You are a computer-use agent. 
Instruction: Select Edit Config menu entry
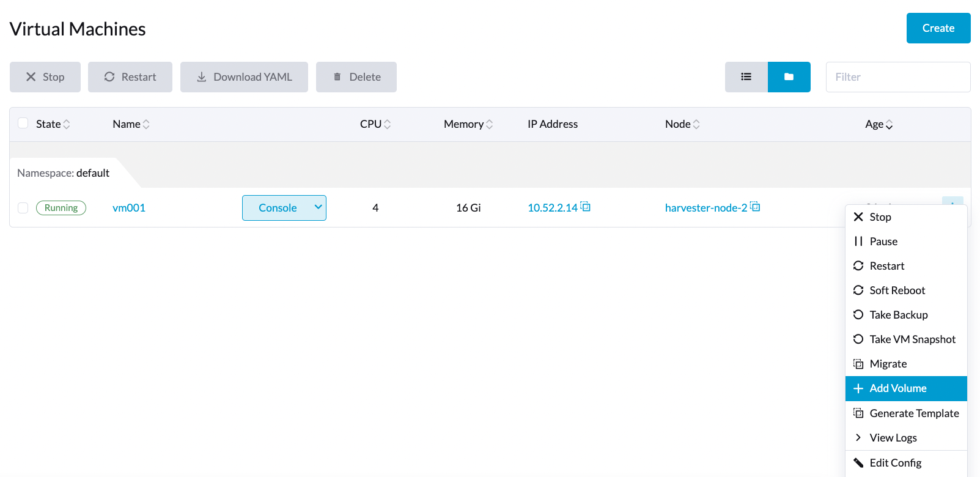tap(895, 463)
